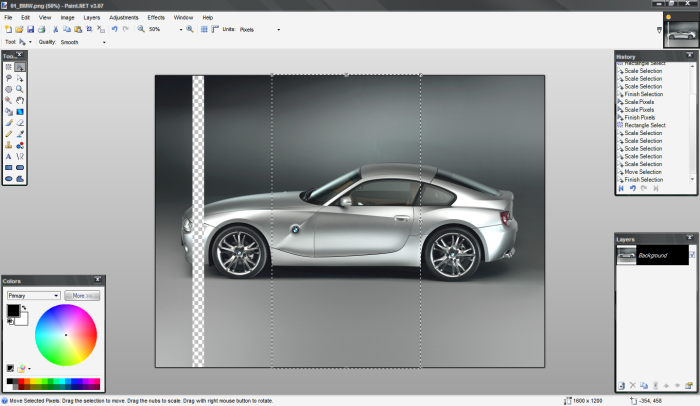Toggle the pixel grid display
700x406 pixels.
[204, 30]
